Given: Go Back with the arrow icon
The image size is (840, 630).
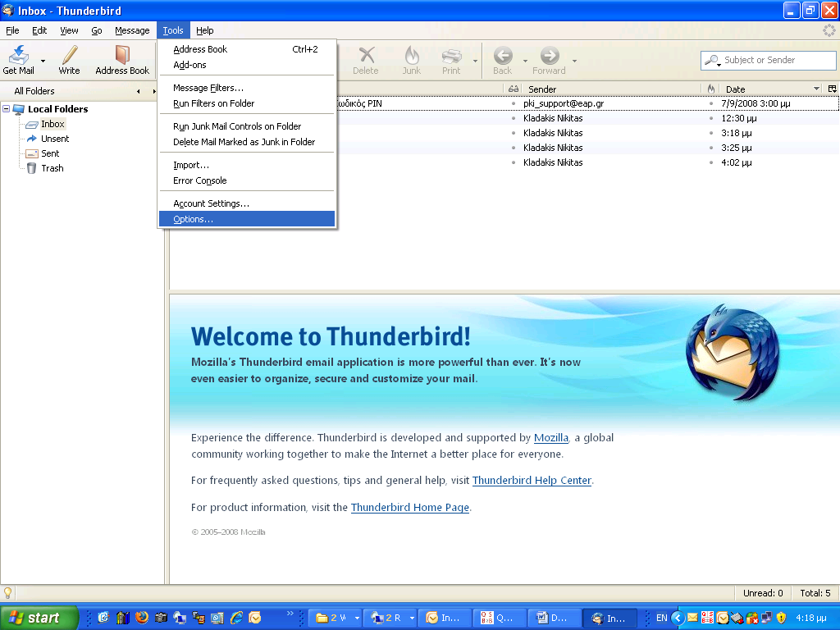Looking at the screenshot, I should [x=503, y=55].
